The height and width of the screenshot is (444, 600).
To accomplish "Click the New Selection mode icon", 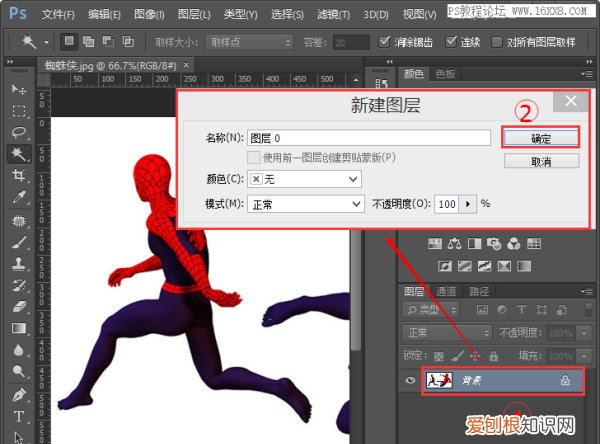I will point(69,41).
